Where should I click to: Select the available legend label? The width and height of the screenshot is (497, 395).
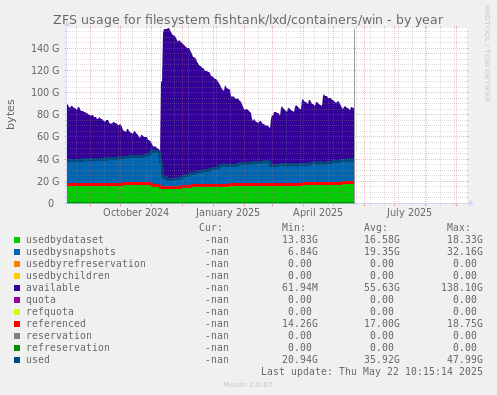(x=53, y=288)
